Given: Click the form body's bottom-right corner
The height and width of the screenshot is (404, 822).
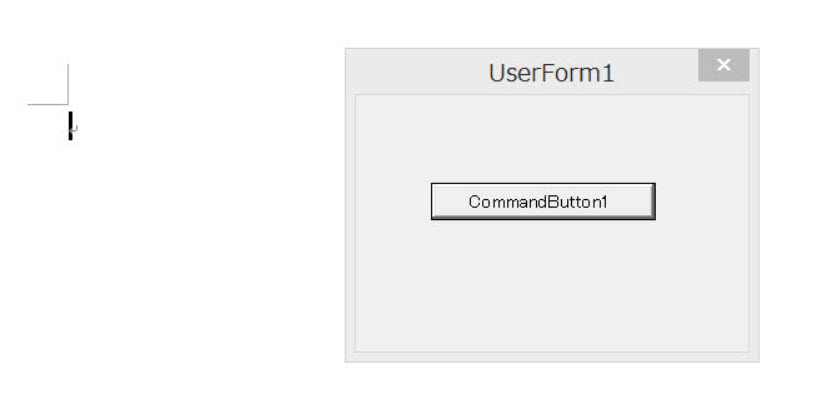Looking at the screenshot, I should point(746,349).
